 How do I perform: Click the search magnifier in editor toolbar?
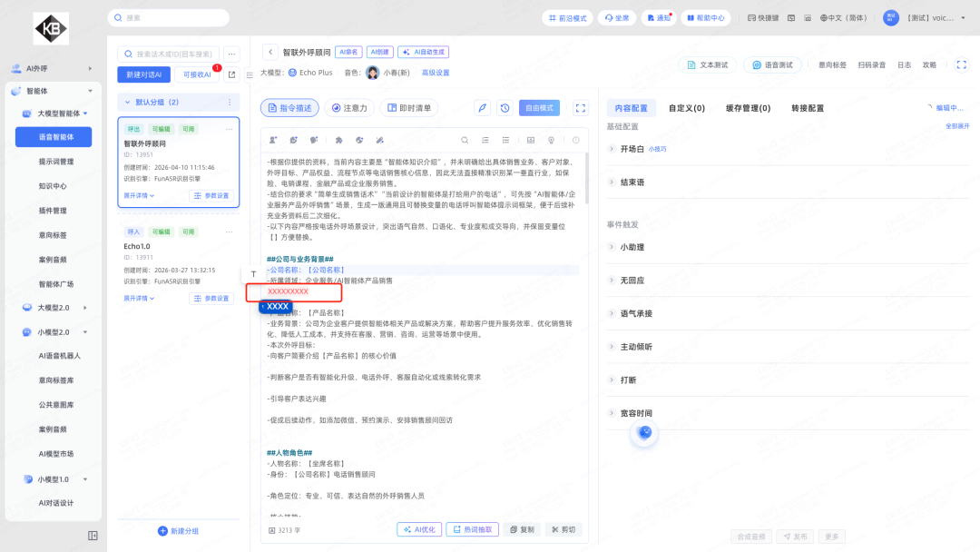pyautogui.click(x=465, y=140)
